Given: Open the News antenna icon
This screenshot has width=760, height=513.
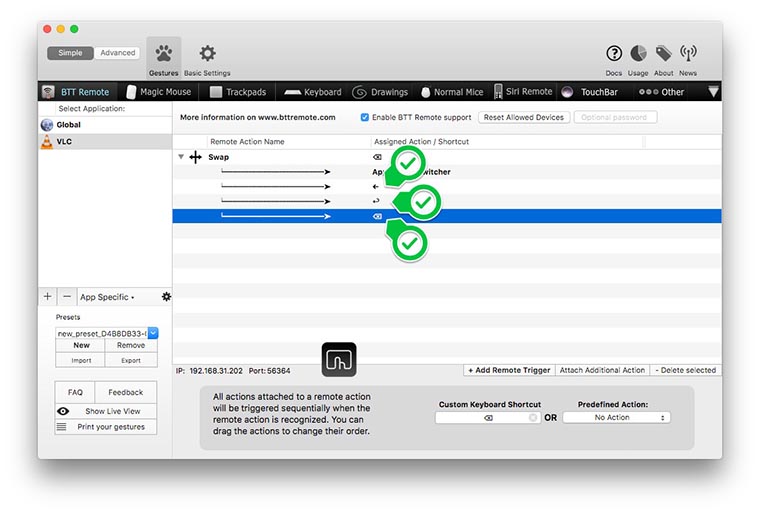Looking at the screenshot, I should pyautogui.click(x=688, y=58).
